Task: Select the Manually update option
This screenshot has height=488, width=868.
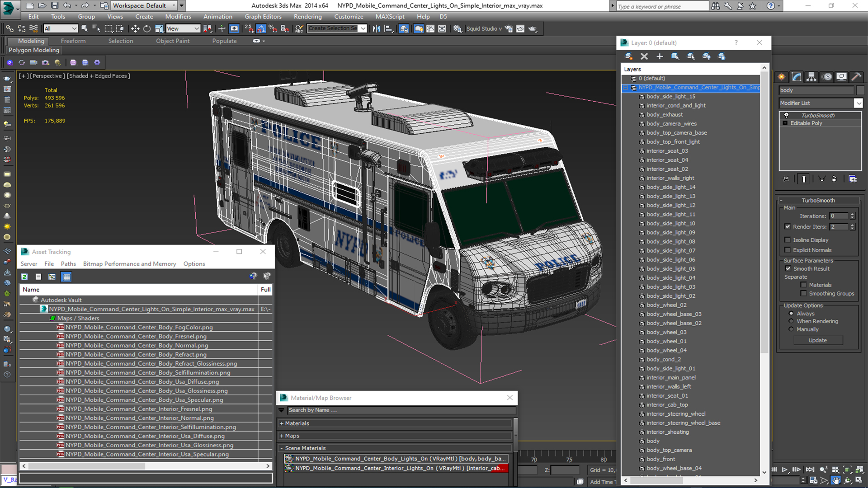Action: pos(791,329)
